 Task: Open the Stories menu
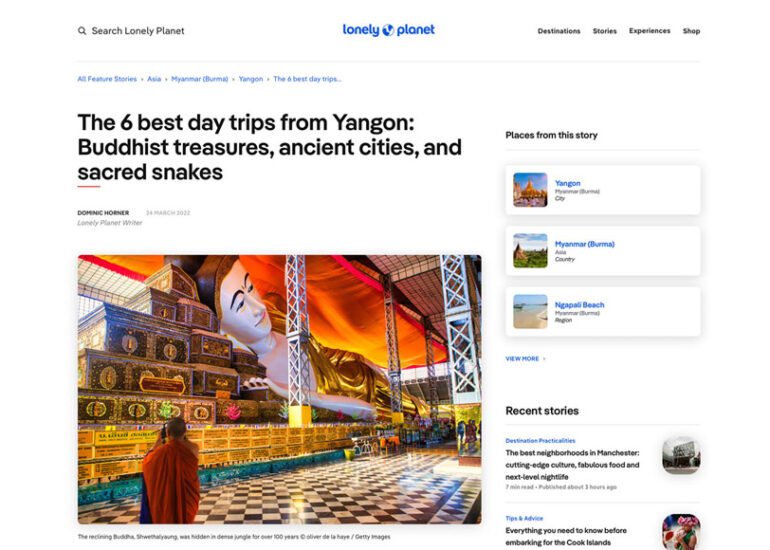click(605, 31)
